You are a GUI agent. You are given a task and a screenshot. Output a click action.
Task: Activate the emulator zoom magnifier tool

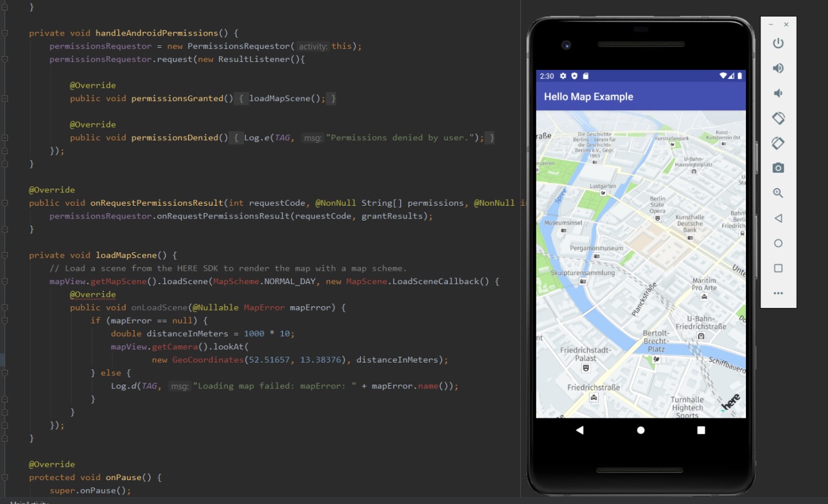(778, 193)
